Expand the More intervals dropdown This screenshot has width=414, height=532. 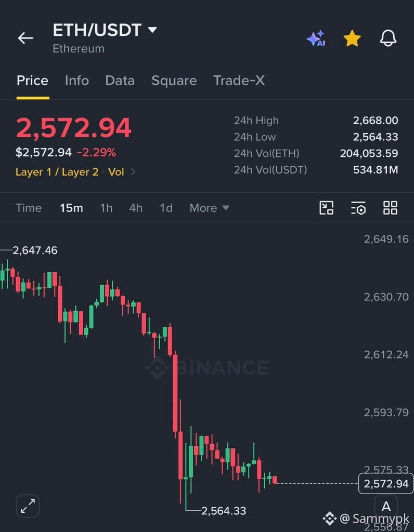(x=210, y=208)
